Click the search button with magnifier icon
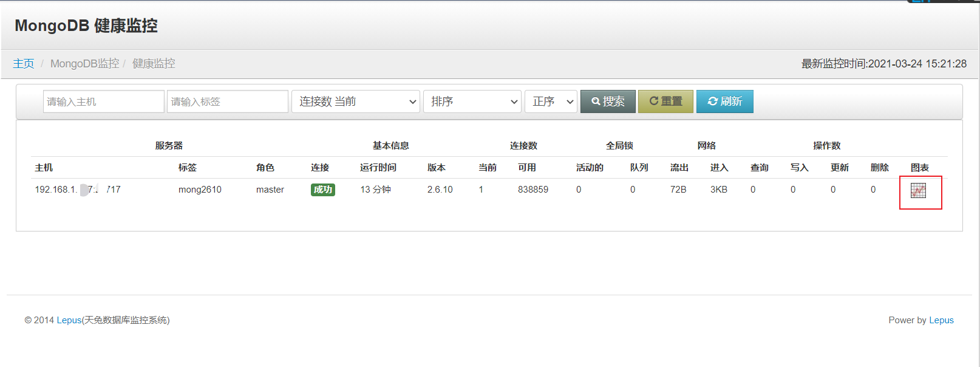This screenshot has width=980, height=367. click(608, 101)
